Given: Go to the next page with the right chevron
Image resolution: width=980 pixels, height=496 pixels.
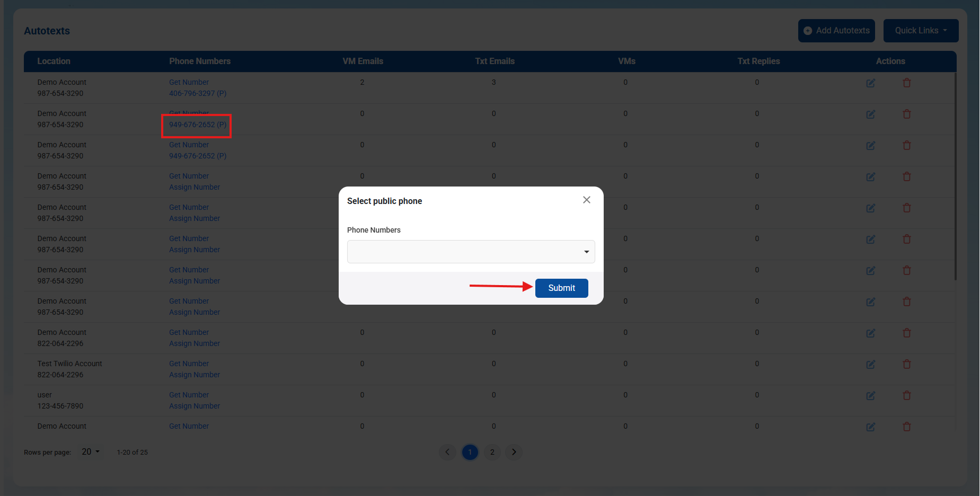Looking at the screenshot, I should (x=514, y=452).
